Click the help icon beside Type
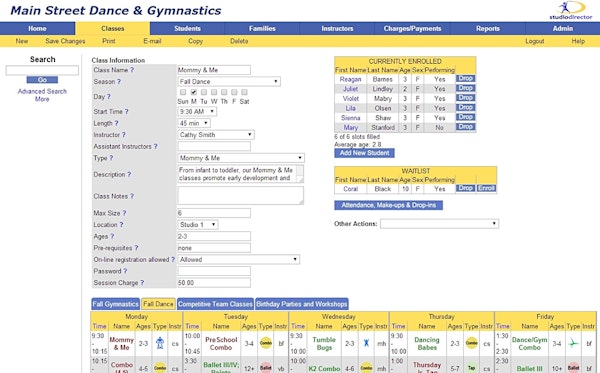 pos(111,158)
